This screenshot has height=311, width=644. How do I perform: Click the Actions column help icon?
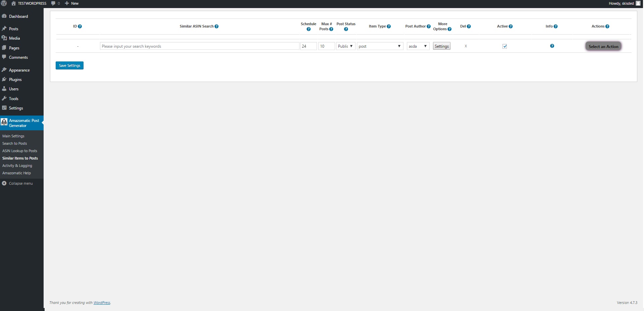point(607,27)
